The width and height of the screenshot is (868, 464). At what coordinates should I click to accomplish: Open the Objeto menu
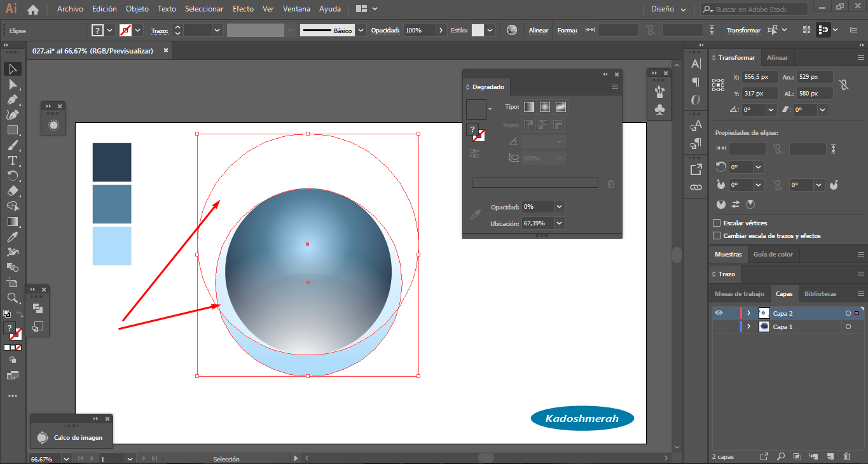[x=137, y=9]
